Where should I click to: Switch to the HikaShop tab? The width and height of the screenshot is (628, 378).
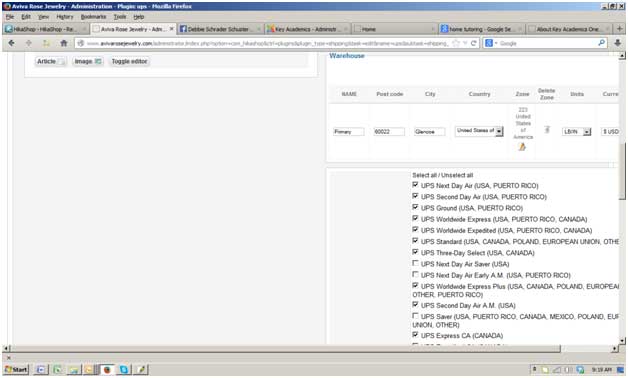(45, 29)
